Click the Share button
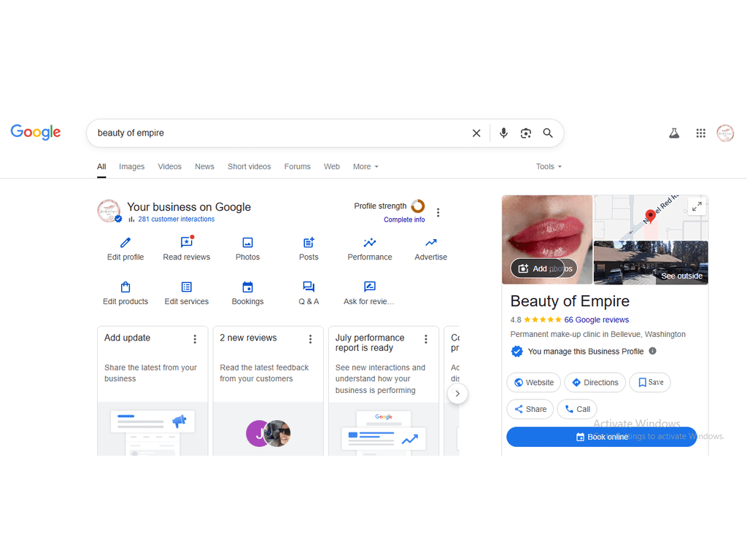This screenshot has width=747, height=560. 530,409
